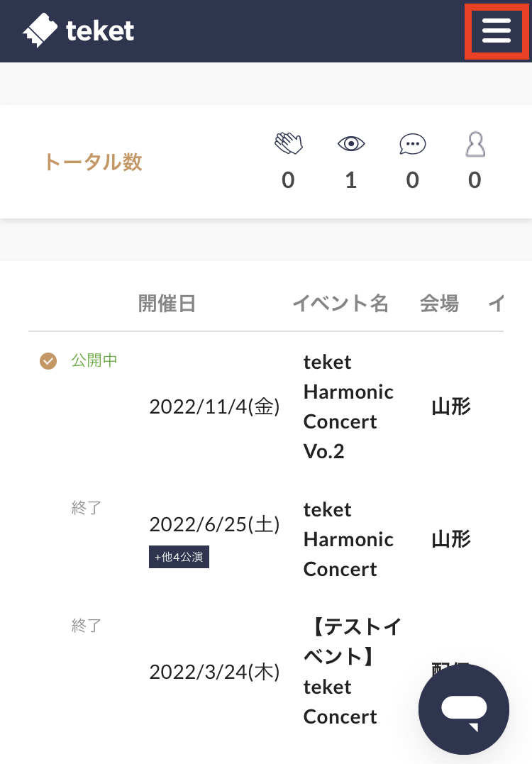The image size is (532, 764).
Task: Open the 【テストイベント】teket Concert event
Action: pos(352,671)
